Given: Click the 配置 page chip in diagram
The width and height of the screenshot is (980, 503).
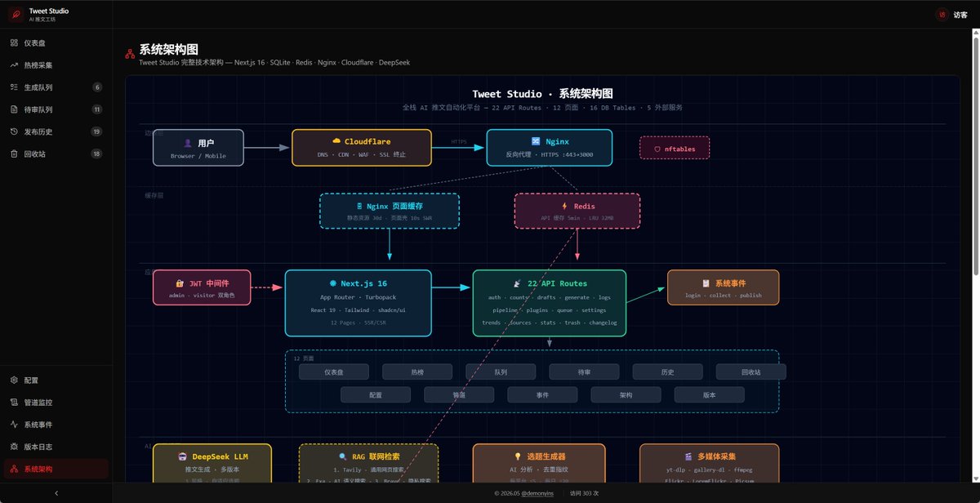Looking at the screenshot, I should [x=376, y=394].
